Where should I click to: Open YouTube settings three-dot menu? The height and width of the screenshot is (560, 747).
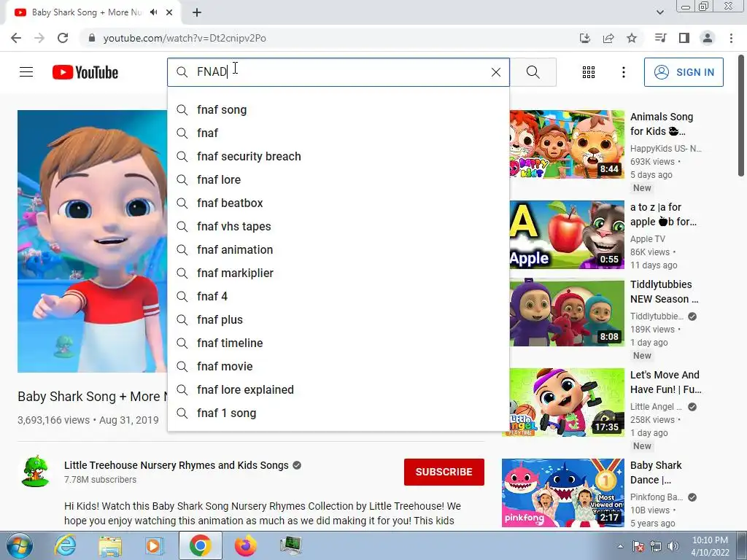(x=623, y=72)
